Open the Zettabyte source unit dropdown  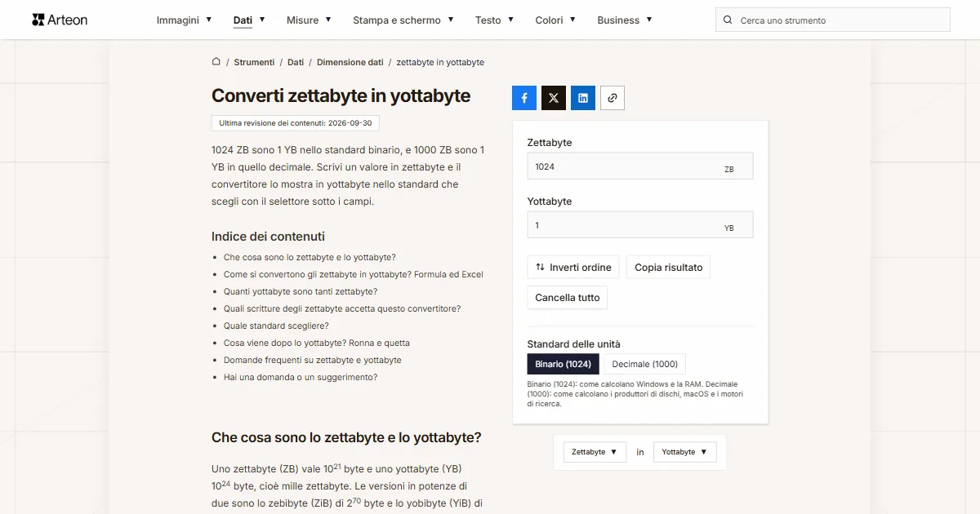click(x=595, y=452)
